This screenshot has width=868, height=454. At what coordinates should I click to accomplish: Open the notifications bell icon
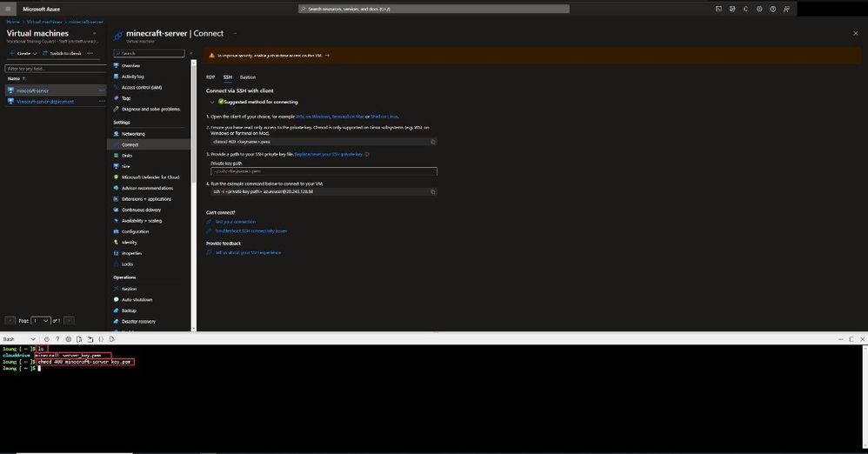745,9
